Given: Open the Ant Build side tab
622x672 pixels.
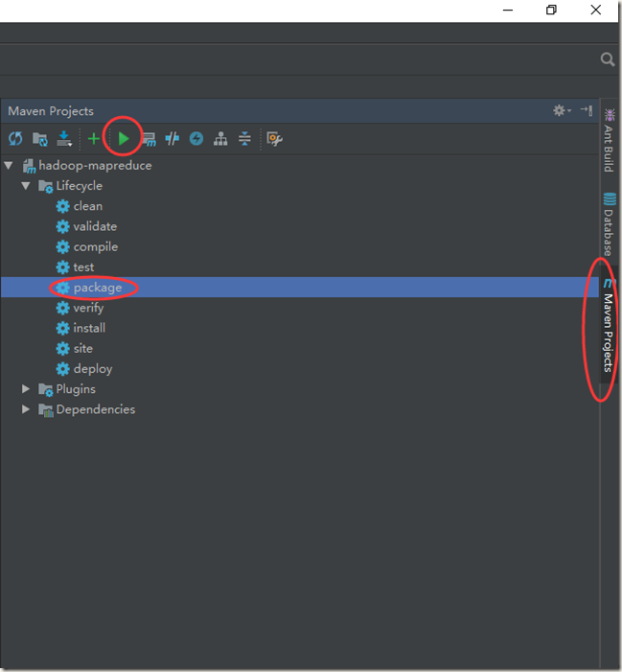Looking at the screenshot, I should [609, 141].
